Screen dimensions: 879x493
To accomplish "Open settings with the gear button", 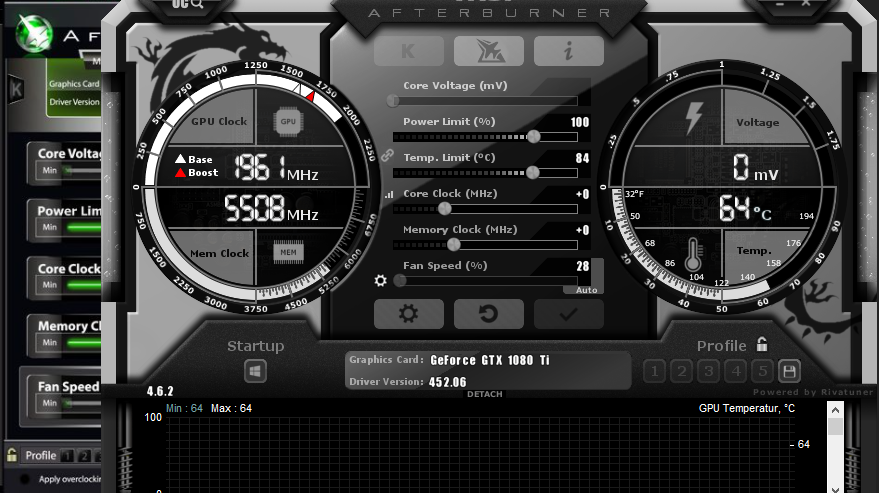I will coord(409,314).
